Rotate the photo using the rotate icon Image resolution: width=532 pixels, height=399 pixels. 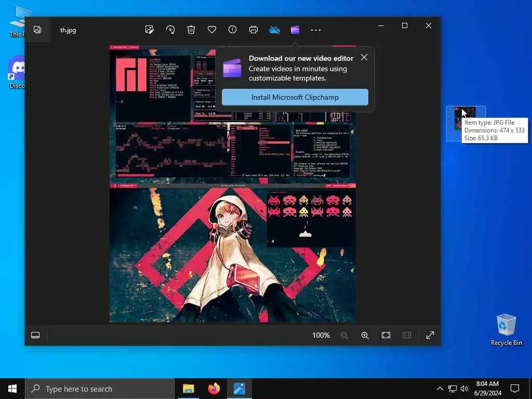(170, 30)
